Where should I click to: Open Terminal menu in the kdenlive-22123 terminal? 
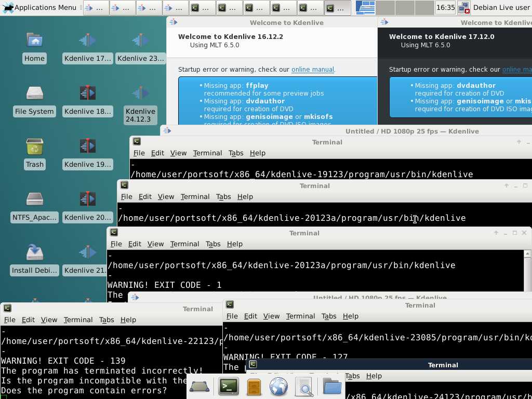pyautogui.click(x=78, y=320)
